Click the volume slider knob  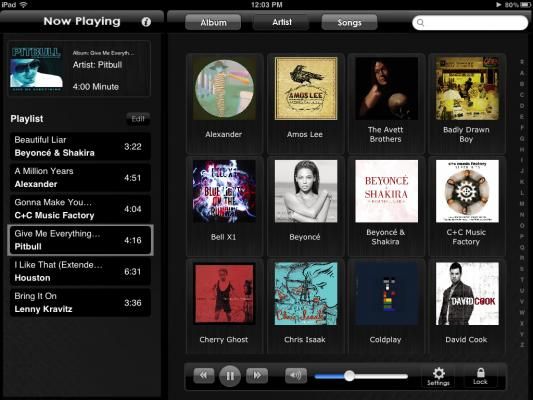tap(349, 376)
